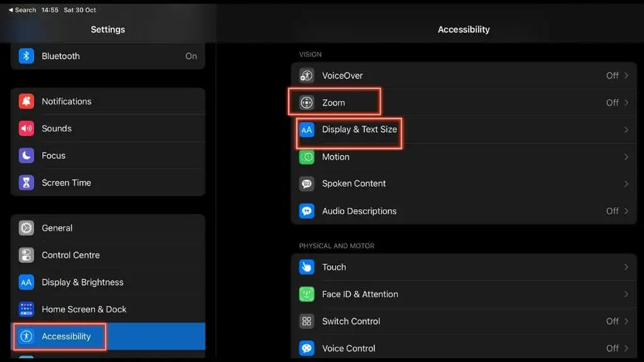The height and width of the screenshot is (362, 644).
Task: Tap the Spoken Content speech icon
Action: pyautogui.click(x=306, y=184)
